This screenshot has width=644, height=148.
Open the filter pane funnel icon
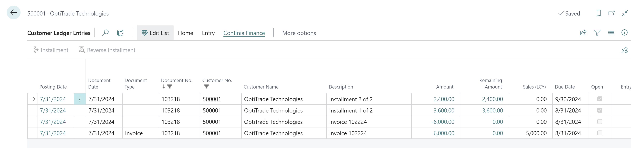[x=597, y=33]
